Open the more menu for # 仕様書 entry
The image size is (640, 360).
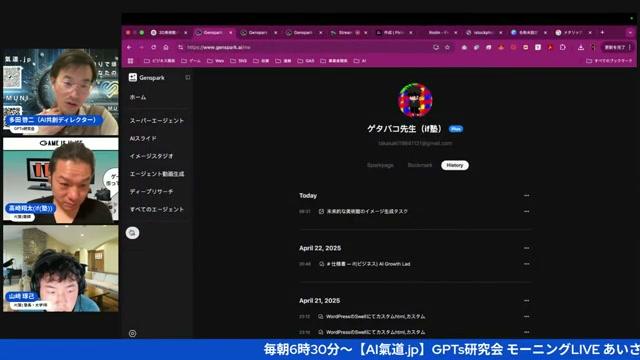[527, 264]
